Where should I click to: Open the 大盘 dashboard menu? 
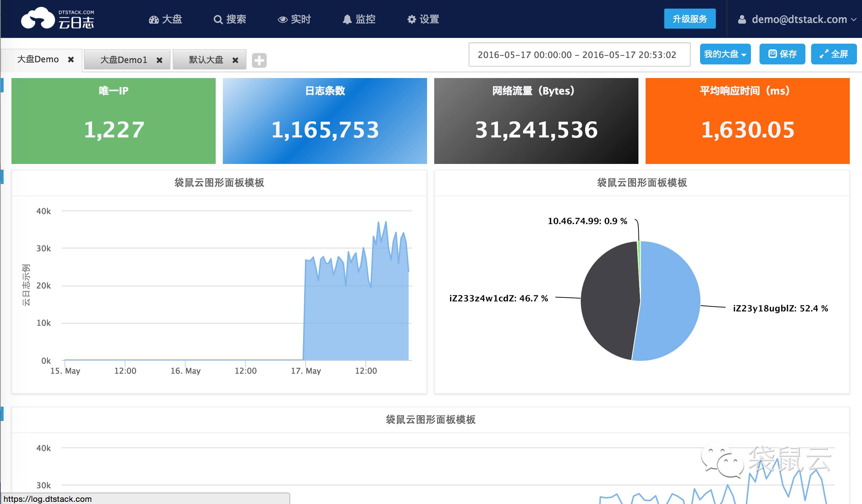click(166, 19)
